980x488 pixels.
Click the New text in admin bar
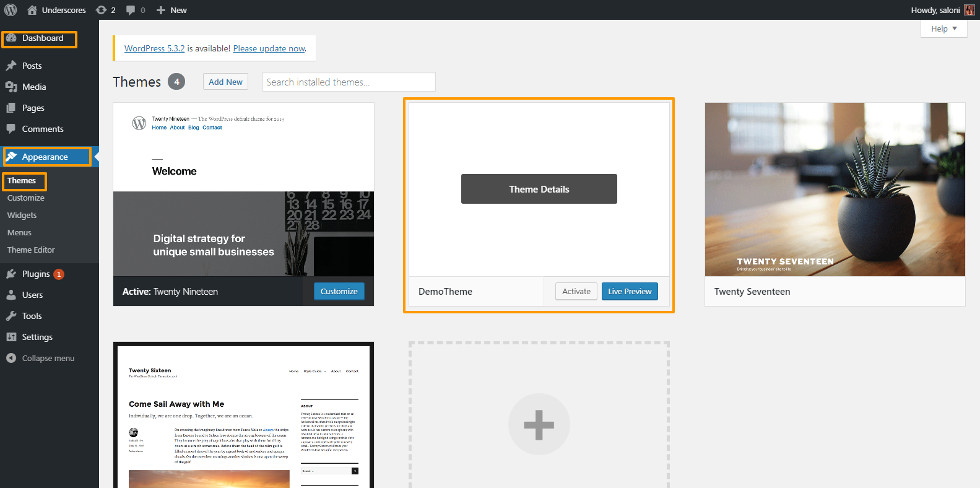coord(178,10)
